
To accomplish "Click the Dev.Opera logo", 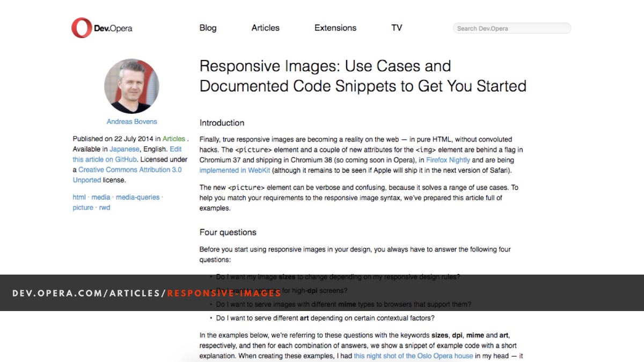I will (x=102, y=28).
